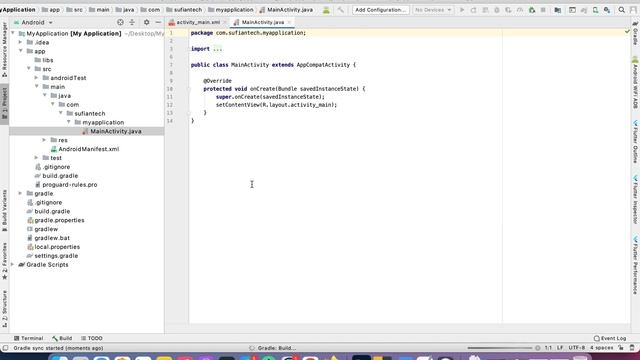Click the LF line separator selector
The height and width of the screenshot is (360, 640).
click(x=560, y=348)
